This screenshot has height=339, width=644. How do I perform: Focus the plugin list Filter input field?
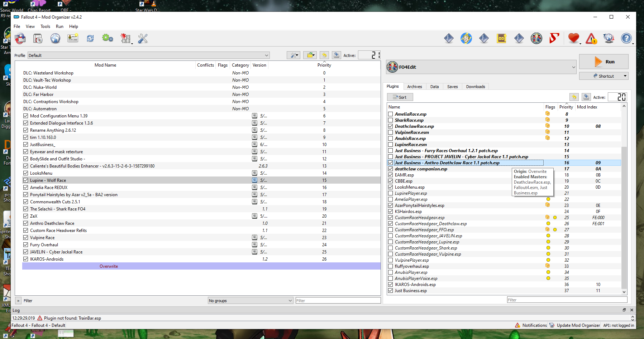[x=567, y=300]
